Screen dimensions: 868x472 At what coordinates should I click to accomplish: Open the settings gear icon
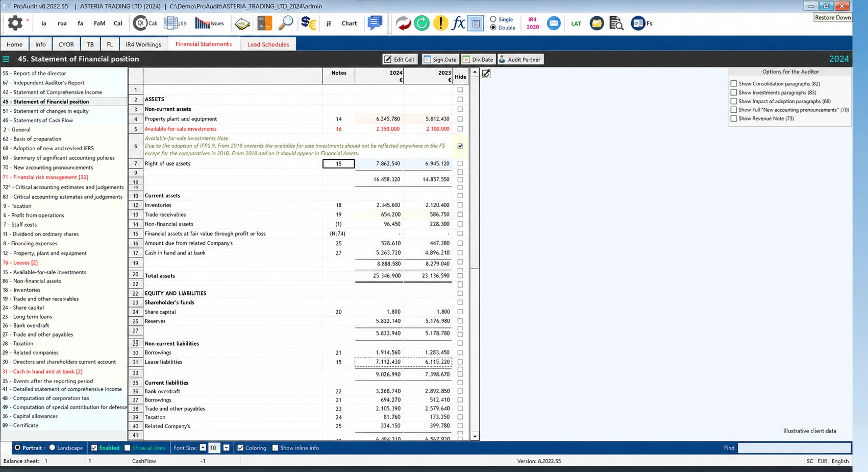click(x=15, y=23)
